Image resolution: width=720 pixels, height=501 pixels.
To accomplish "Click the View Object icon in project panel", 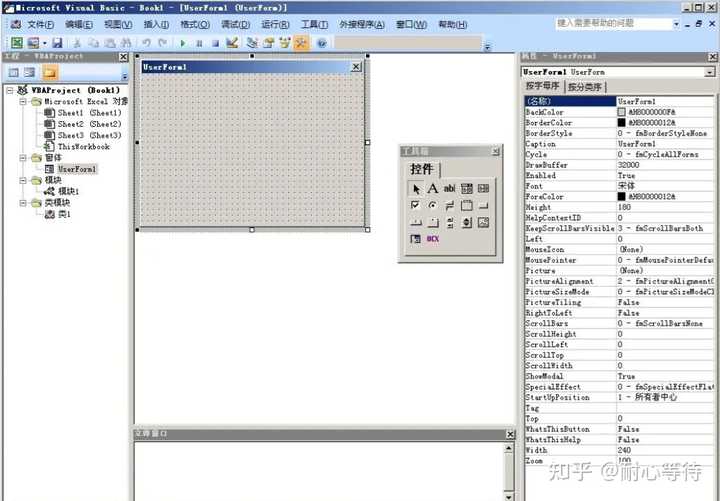I will pyautogui.click(x=30, y=73).
